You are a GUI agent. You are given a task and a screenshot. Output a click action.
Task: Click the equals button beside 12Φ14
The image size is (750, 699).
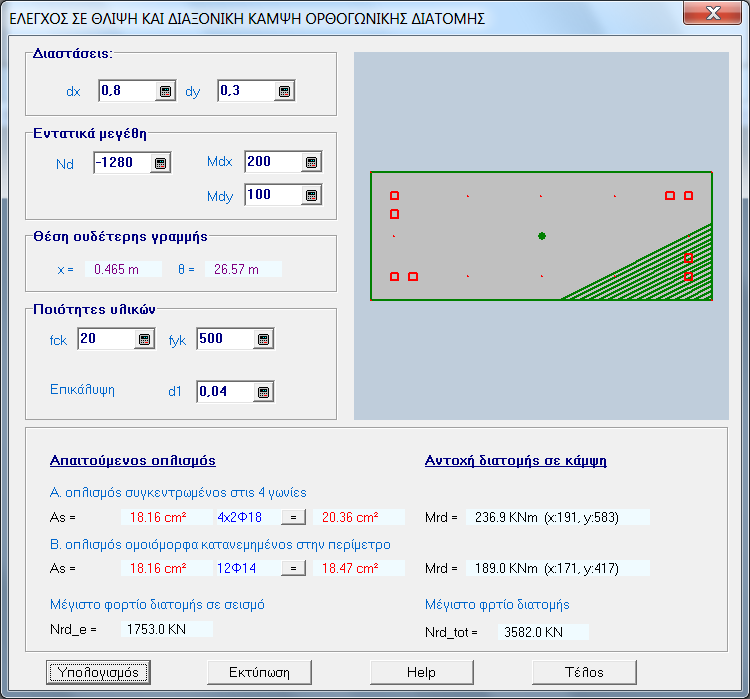click(x=293, y=568)
